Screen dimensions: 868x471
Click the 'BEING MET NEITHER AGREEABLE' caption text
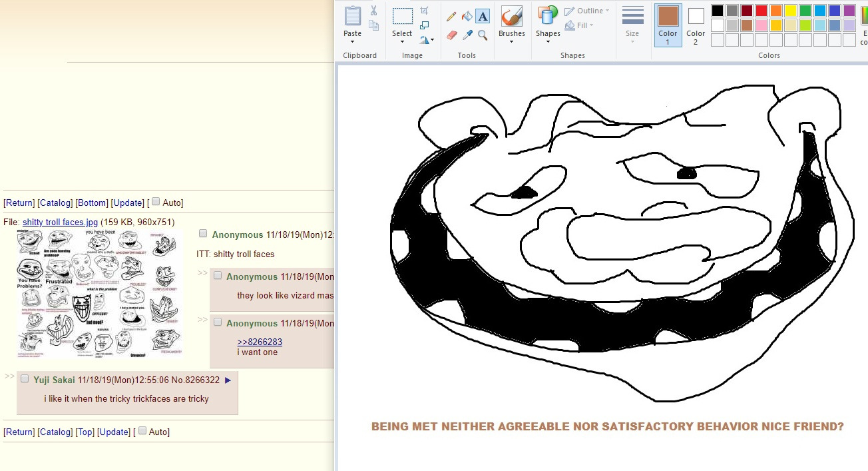click(x=607, y=426)
